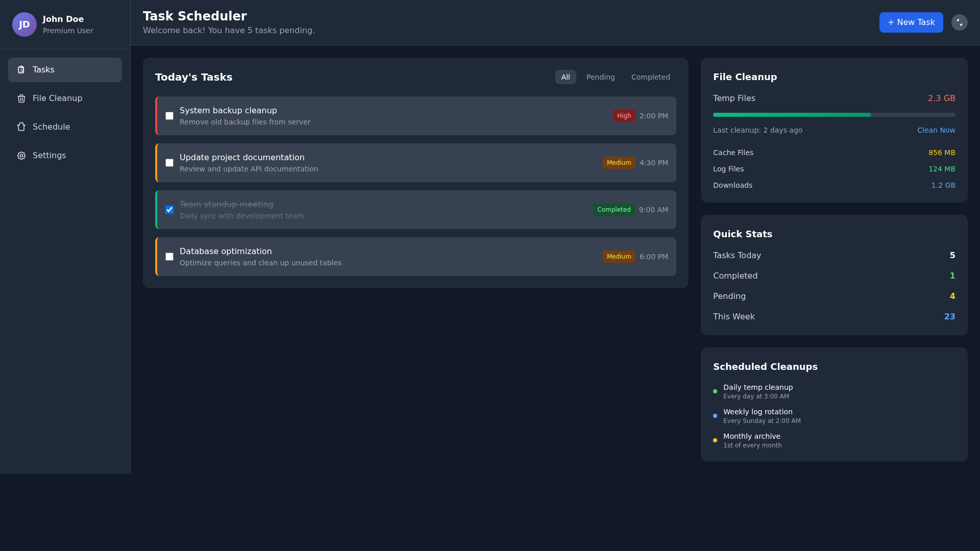Select the High priority badge on backup task

pos(624,116)
